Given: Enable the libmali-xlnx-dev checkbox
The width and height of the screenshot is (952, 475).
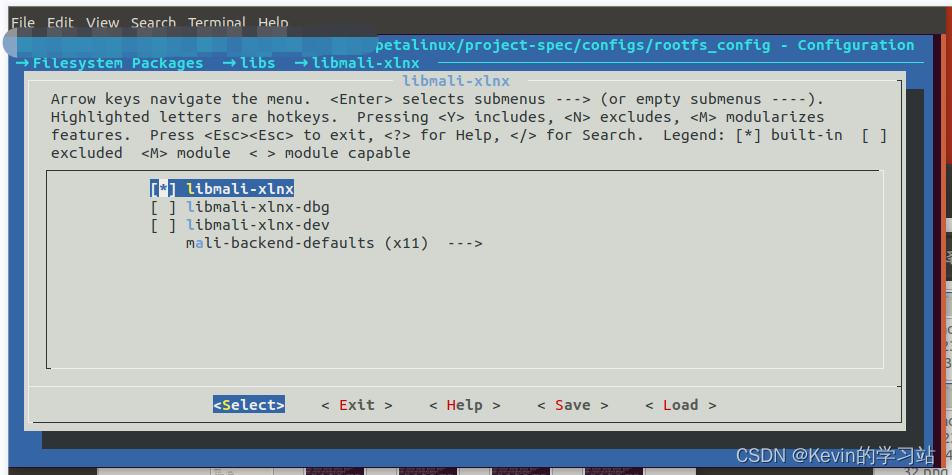Looking at the screenshot, I should pyautogui.click(x=163, y=225).
